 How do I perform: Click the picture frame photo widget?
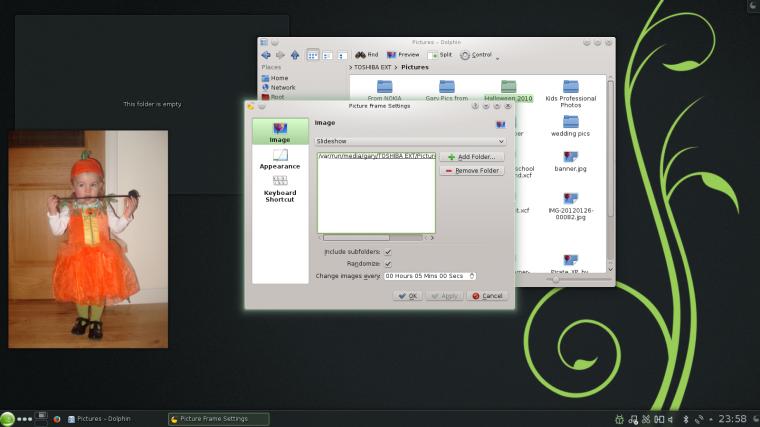[88, 239]
